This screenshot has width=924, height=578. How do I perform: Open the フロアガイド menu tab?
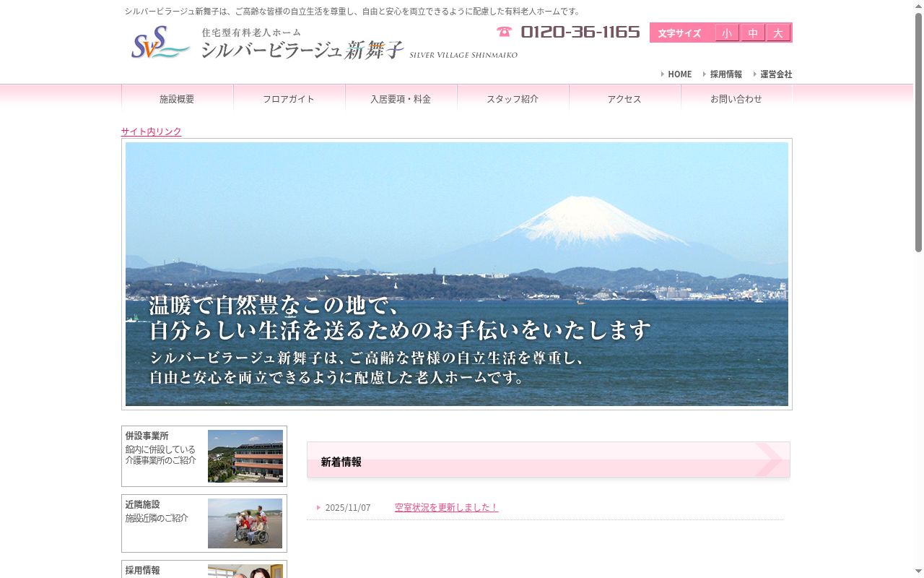289,99
